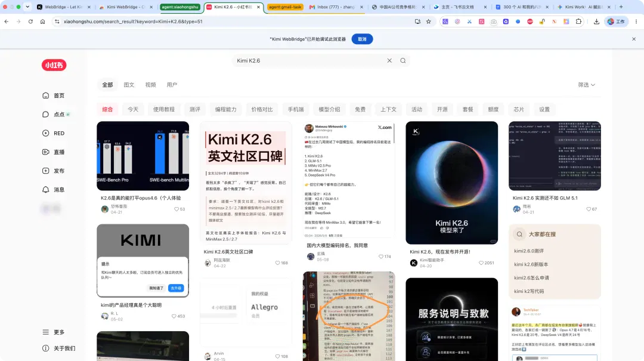644x361 pixels.
Task: Open browser downloads icon
Action: [x=596, y=21]
